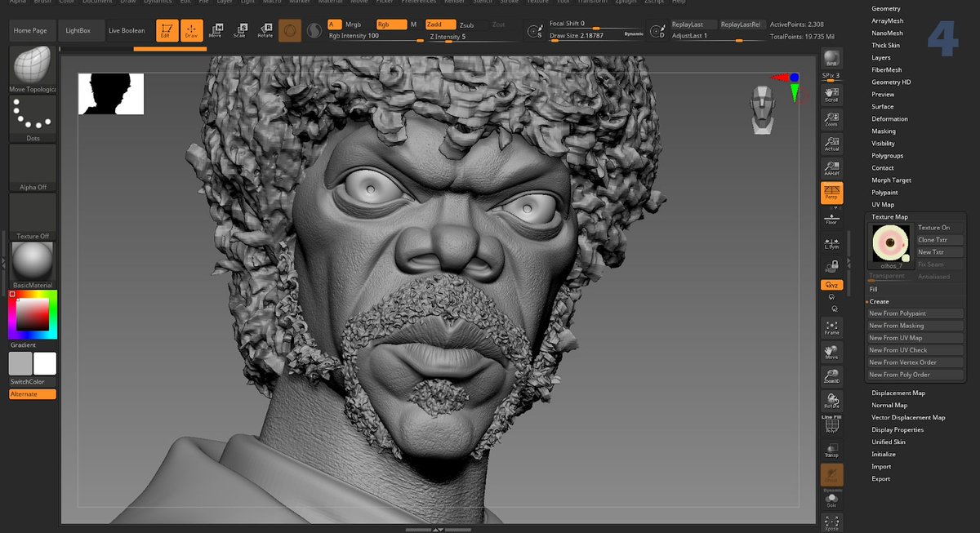The image size is (980, 533).
Task: Open the BasicMaterial picker
Action: [x=33, y=261]
